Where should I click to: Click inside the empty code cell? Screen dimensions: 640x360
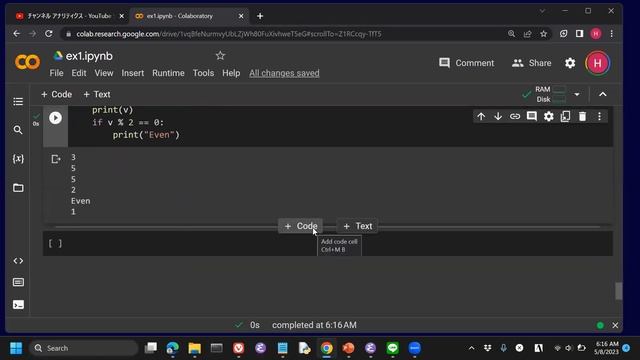click(x=339, y=244)
